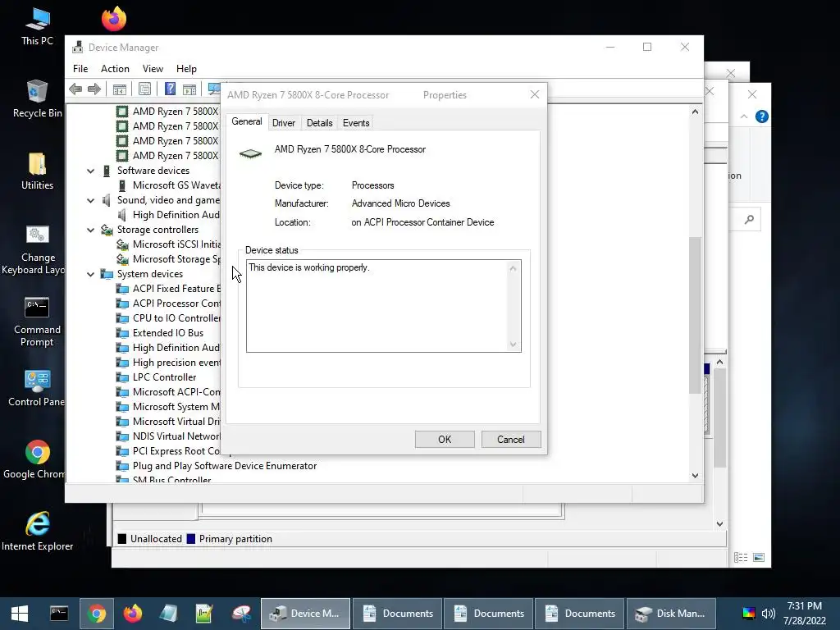Close the AMD Ryzen Properties dialog
The height and width of the screenshot is (630, 840).
(x=535, y=94)
